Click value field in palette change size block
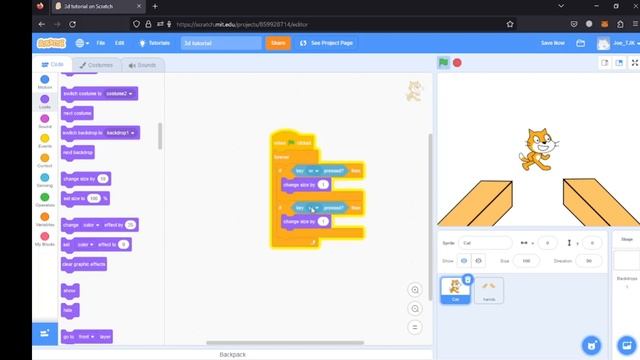Viewport: 640px width, 360px height. 103,179
